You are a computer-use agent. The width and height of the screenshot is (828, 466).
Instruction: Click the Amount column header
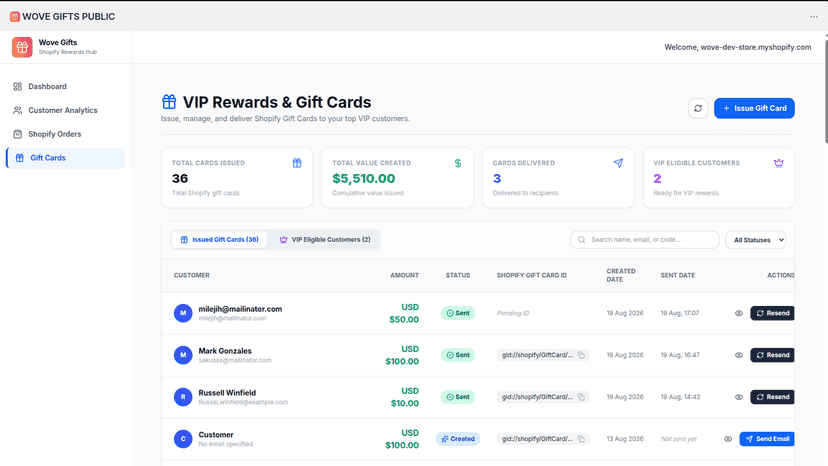404,275
